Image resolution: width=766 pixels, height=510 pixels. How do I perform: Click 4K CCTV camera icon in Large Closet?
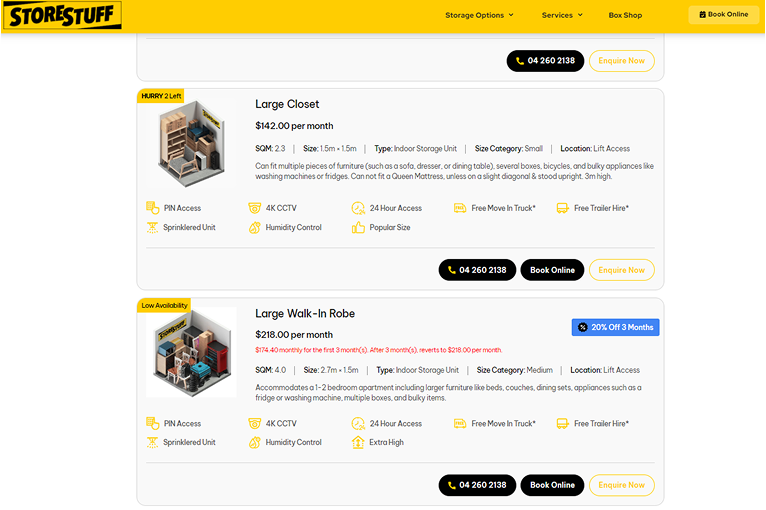[x=255, y=208]
